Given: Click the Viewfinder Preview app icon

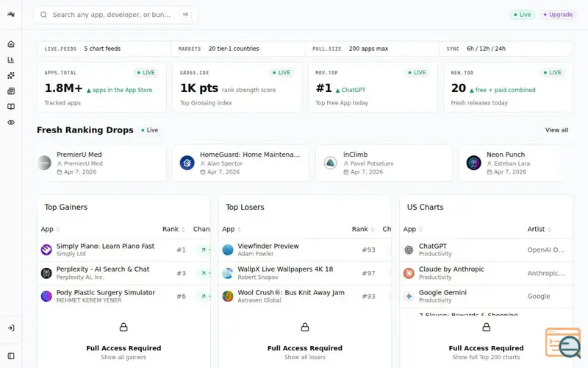Looking at the screenshot, I should click(228, 250).
